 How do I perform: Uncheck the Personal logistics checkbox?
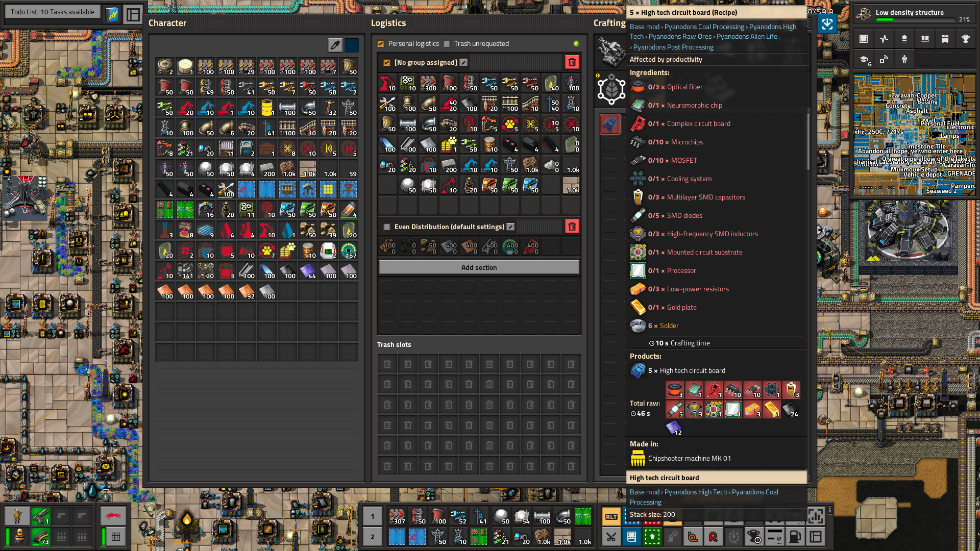tap(381, 44)
